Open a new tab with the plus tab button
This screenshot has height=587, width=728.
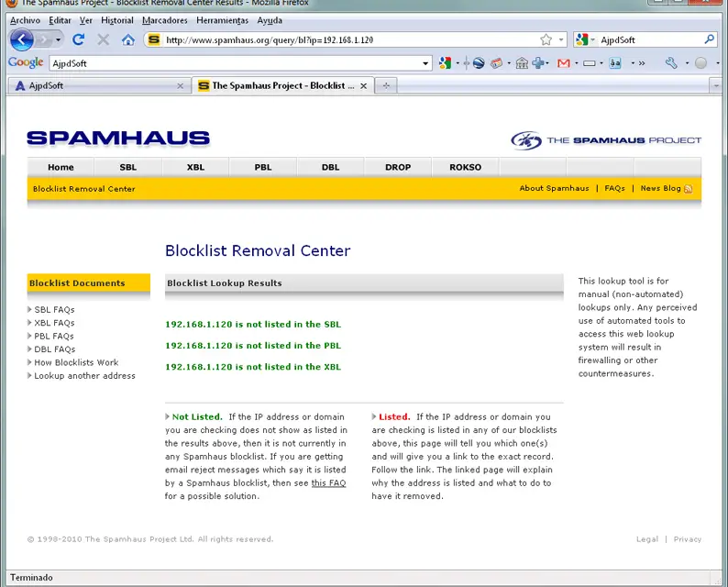[x=386, y=85]
